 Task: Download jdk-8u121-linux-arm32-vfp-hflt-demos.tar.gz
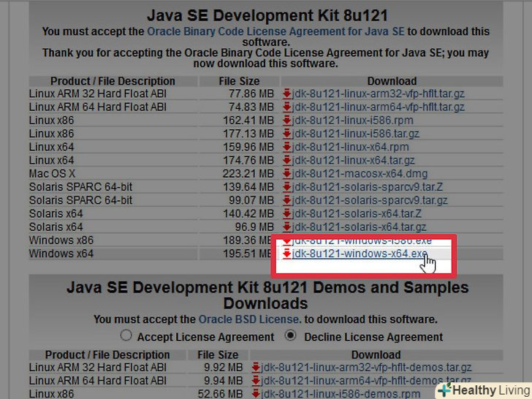(366, 367)
